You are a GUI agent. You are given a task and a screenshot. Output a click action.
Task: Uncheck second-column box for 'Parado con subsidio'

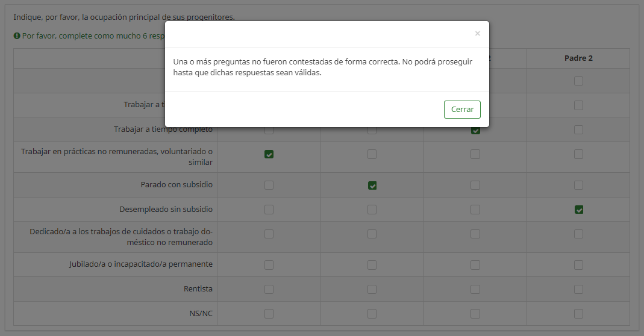click(x=372, y=185)
